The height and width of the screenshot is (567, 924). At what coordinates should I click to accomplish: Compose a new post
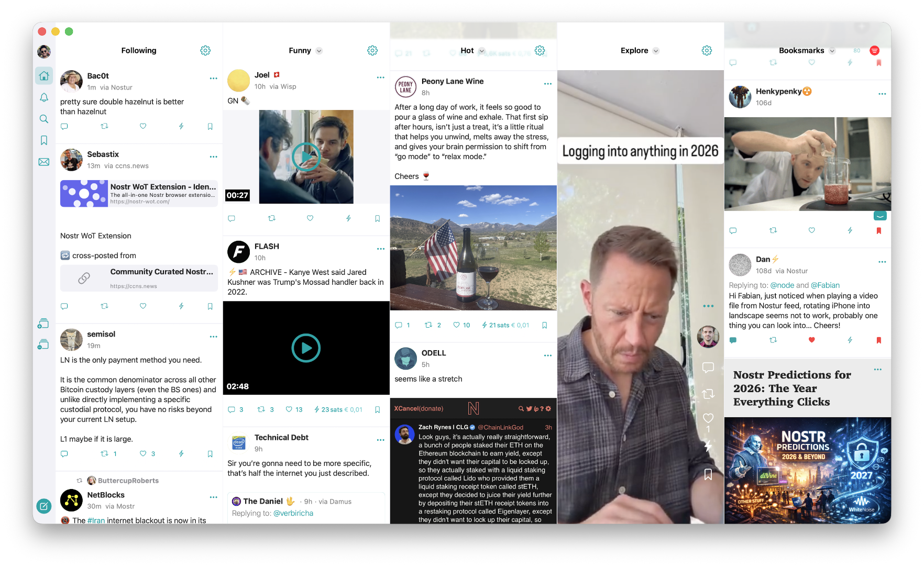pos(44,506)
